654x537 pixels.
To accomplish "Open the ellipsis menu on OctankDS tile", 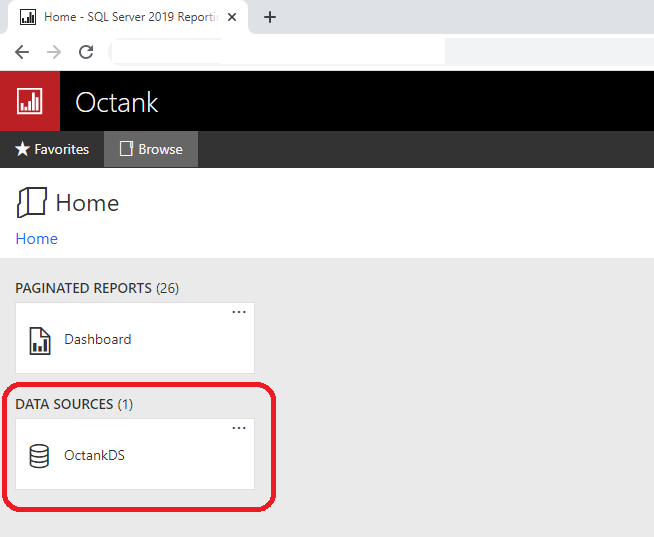I will [x=239, y=428].
